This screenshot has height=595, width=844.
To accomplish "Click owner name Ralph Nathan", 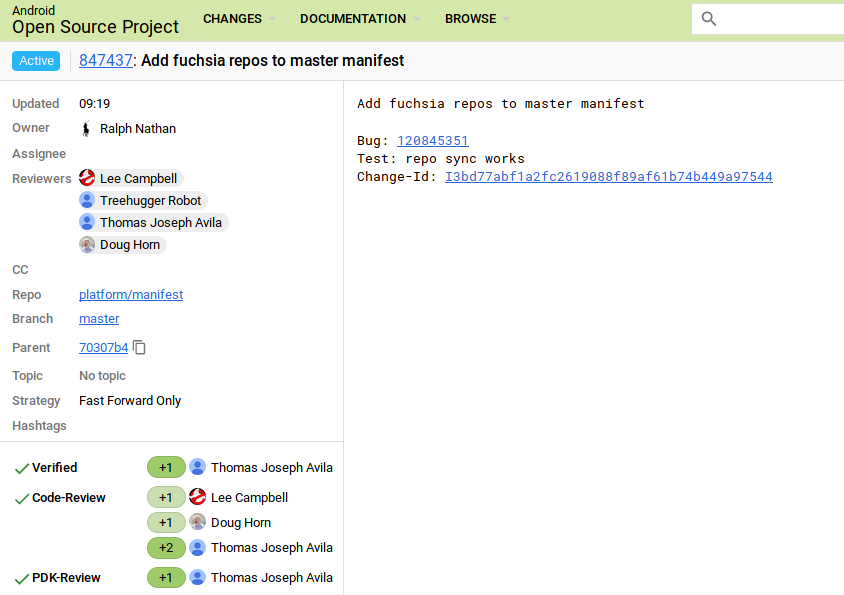I will pyautogui.click(x=138, y=129).
